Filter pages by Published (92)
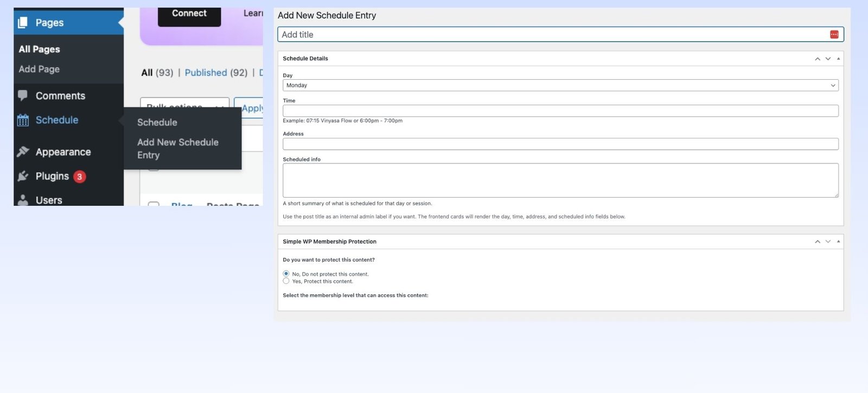This screenshot has height=393, width=868. 216,73
